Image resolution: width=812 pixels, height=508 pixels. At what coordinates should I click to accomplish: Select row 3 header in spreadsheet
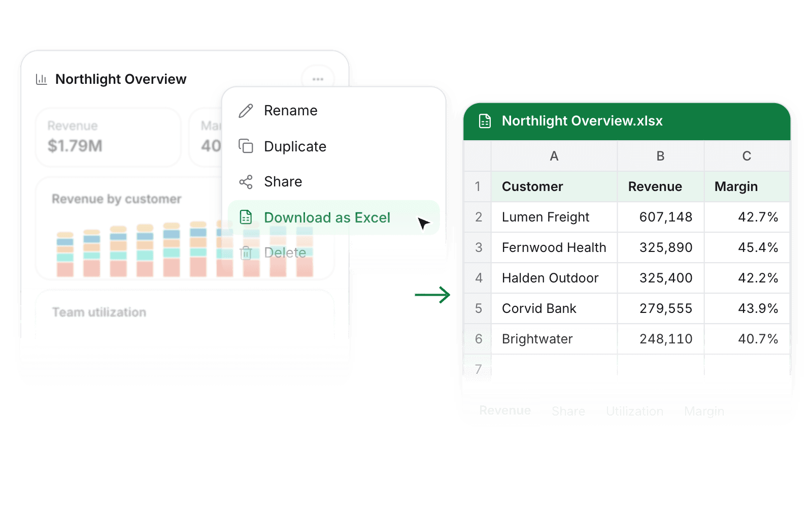coord(478,247)
